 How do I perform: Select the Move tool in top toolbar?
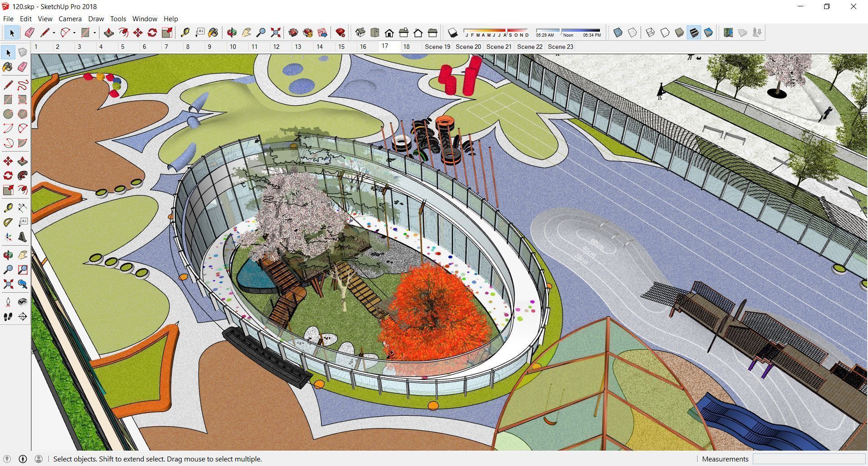coord(138,33)
